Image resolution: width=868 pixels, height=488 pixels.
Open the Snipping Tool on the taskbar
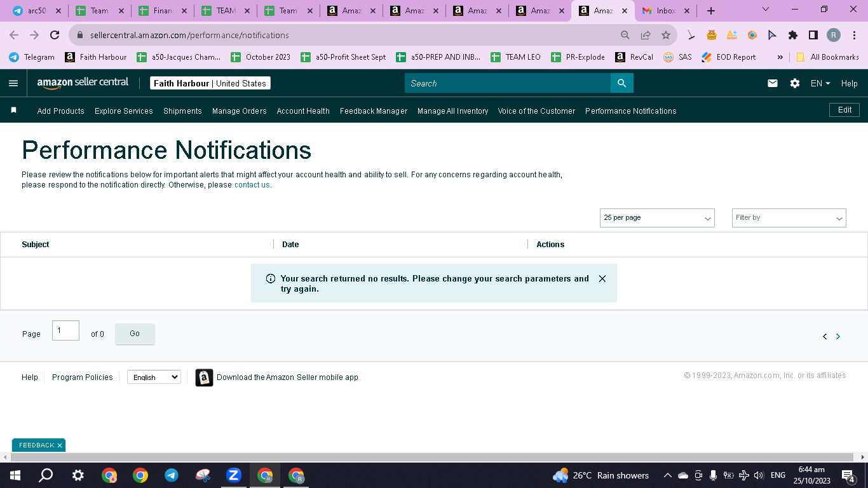point(203,475)
